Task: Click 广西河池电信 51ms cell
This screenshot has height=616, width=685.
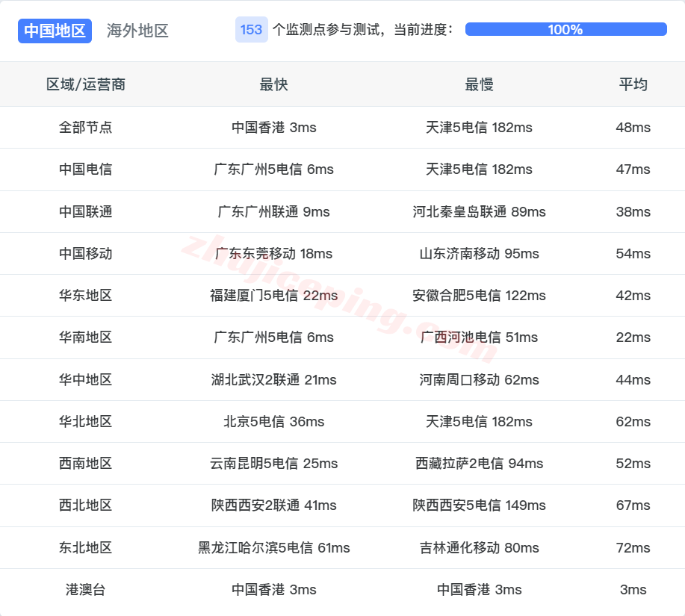Action: [x=480, y=337]
